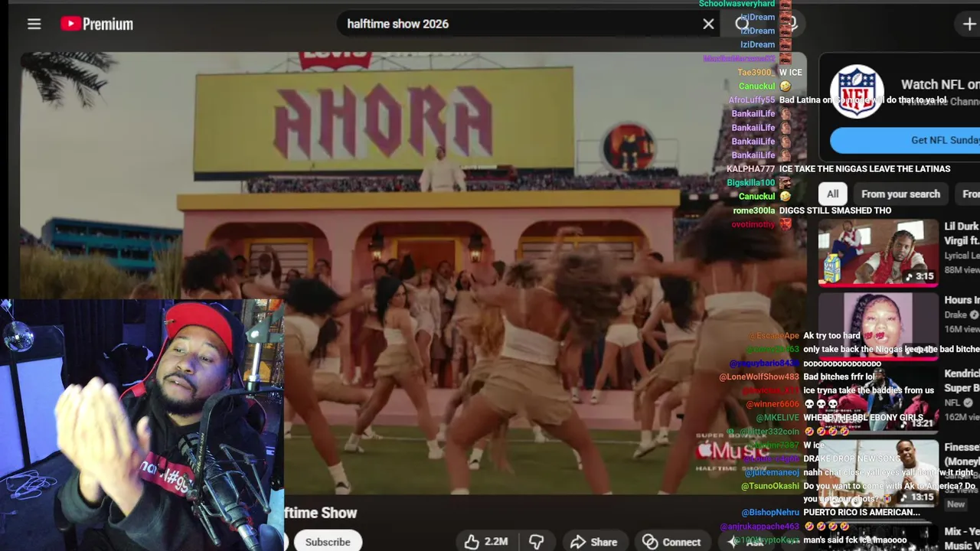Click chat username @BishopNehru
The image size is (980, 551).
click(770, 513)
